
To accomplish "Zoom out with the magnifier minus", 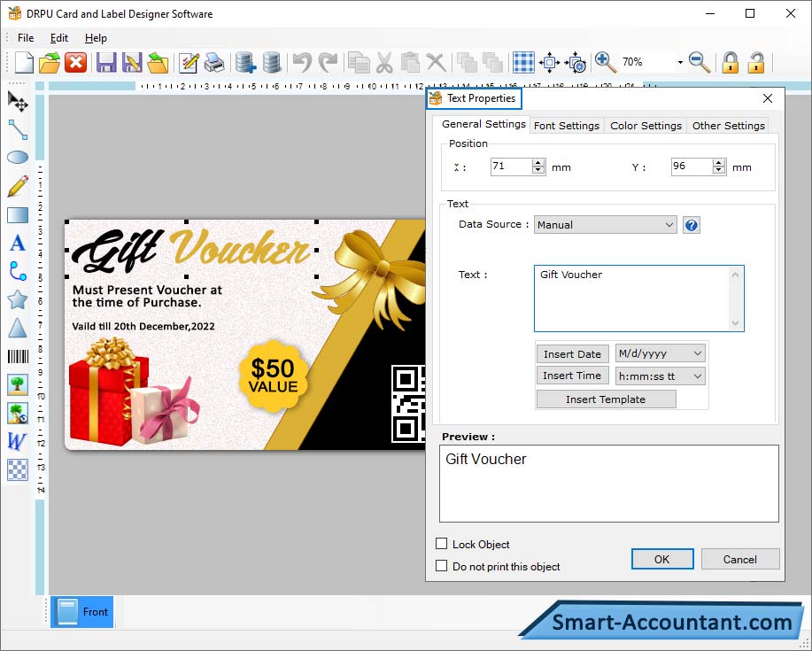I will click(700, 63).
